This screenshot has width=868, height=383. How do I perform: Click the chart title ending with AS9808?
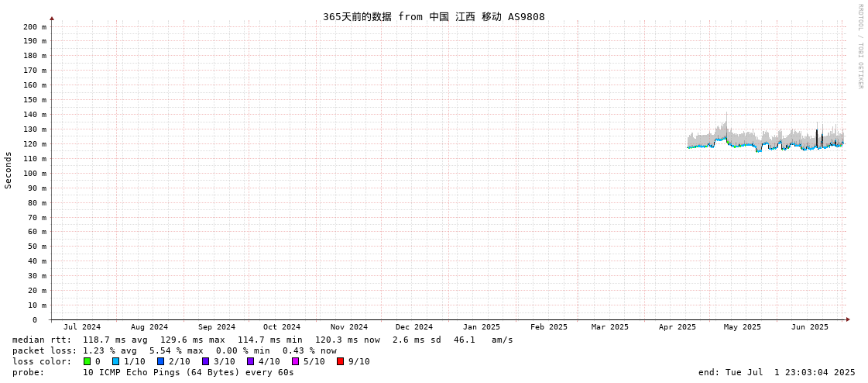click(434, 17)
